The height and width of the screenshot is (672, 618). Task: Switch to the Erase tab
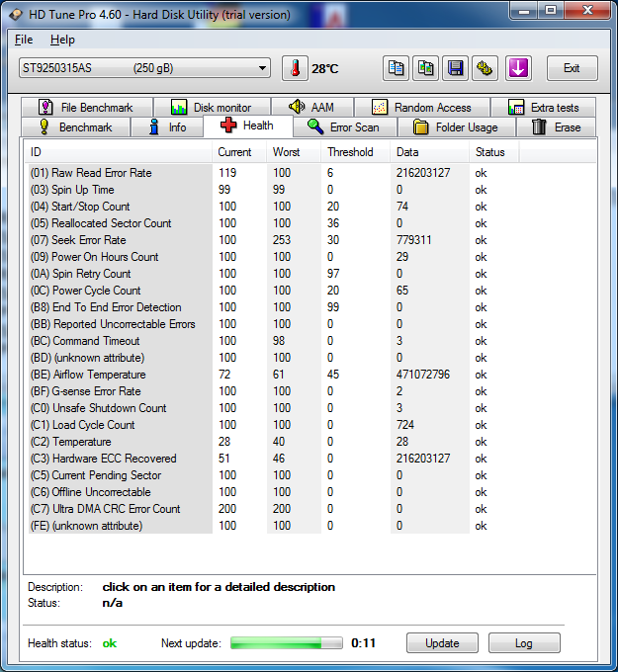(x=556, y=127)
